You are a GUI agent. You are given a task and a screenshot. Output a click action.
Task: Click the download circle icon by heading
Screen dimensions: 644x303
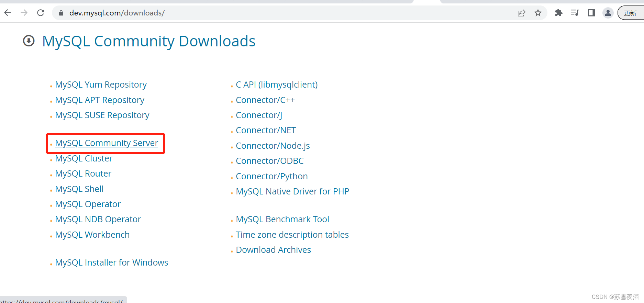(x=29, y=41)
